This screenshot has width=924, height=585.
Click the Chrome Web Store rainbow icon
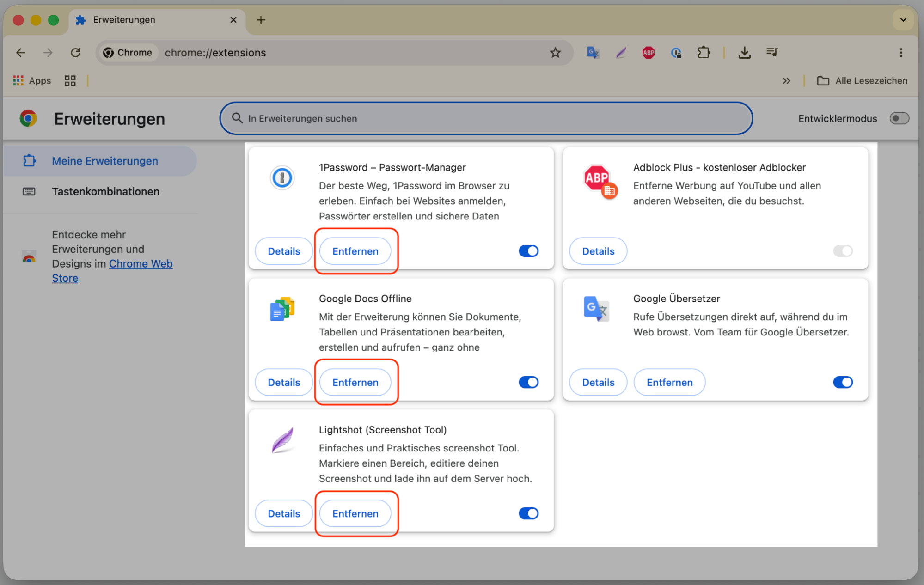[29, 256]
